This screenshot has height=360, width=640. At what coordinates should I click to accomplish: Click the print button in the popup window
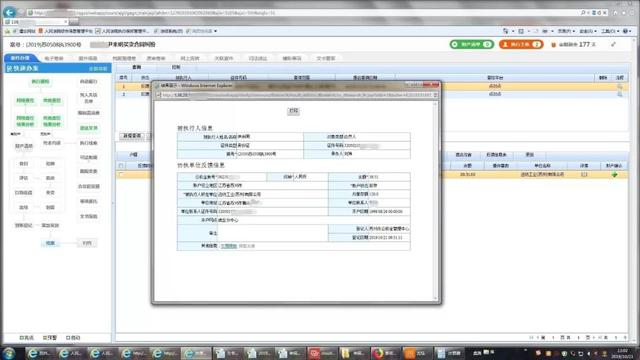(x=293, y=111)
